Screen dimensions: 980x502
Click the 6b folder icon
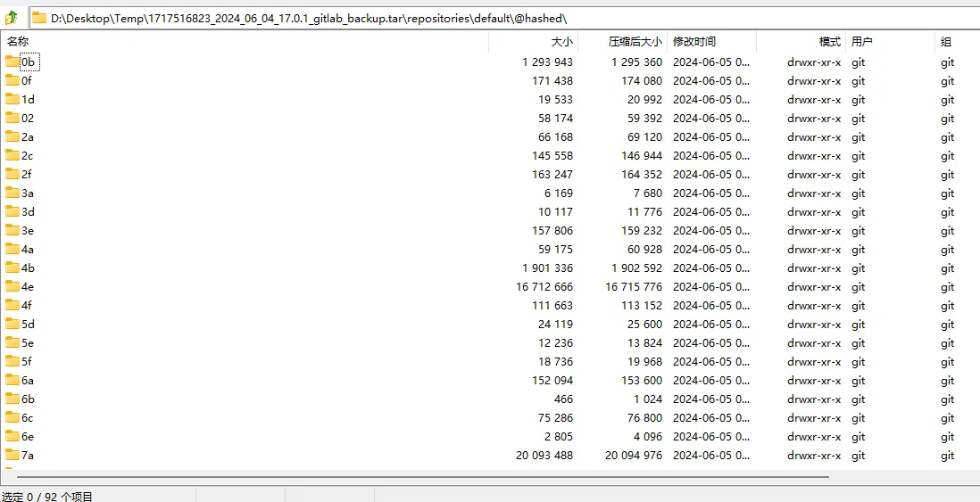coord(12,399)
